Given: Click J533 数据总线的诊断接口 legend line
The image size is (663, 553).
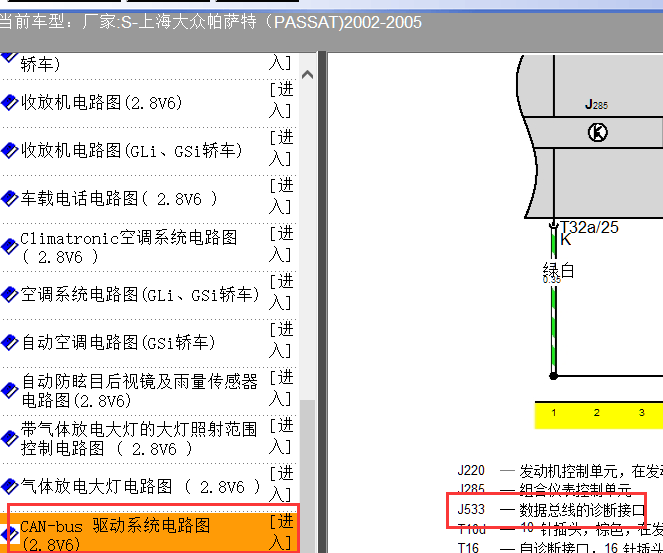Looking at the screenshot, I should 551,510.
